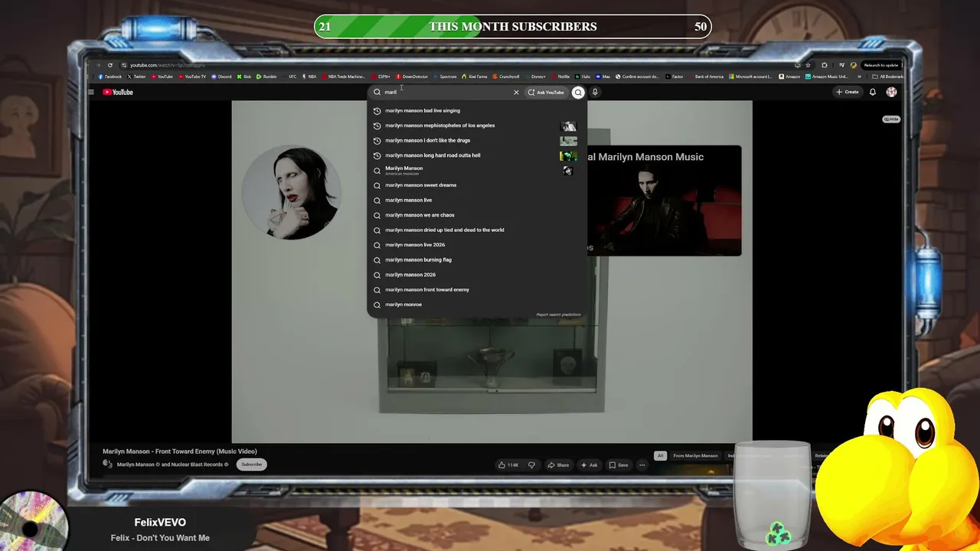This screenshot has width=980, height=551.
Task: Select suggestion 'marilyn manson i don't like the drugs'
Action: [476, 140]
